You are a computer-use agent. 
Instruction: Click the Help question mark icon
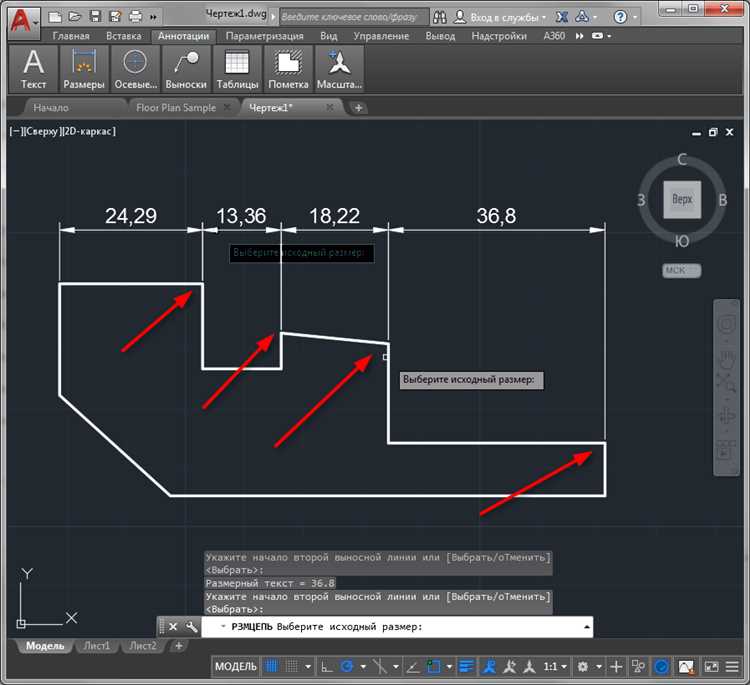(620, 17)
